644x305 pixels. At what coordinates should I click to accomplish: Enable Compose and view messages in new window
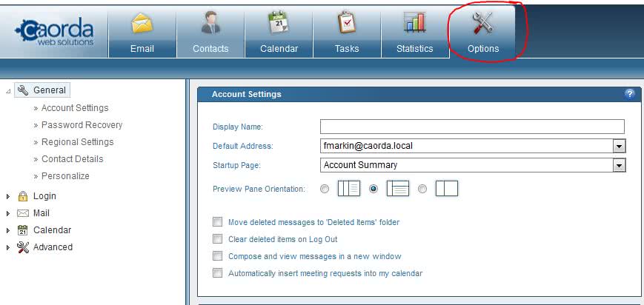pos(217,256)
